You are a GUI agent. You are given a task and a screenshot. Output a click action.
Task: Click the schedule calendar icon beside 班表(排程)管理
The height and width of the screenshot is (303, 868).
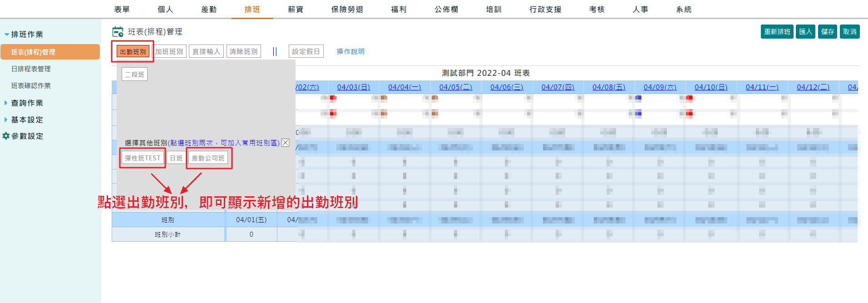point(118,32)
